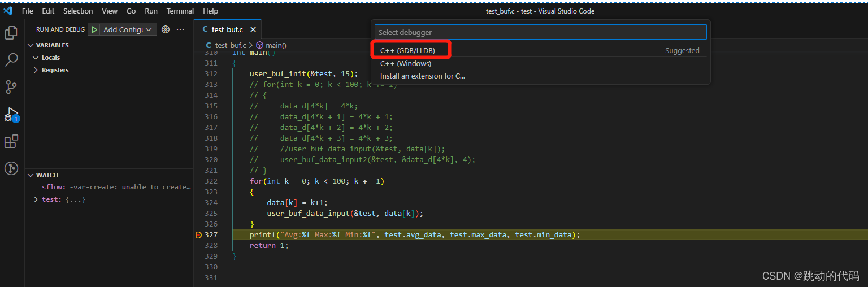Open the Run menu
This screenshot has height=287, width=868.
coord(151,11)
